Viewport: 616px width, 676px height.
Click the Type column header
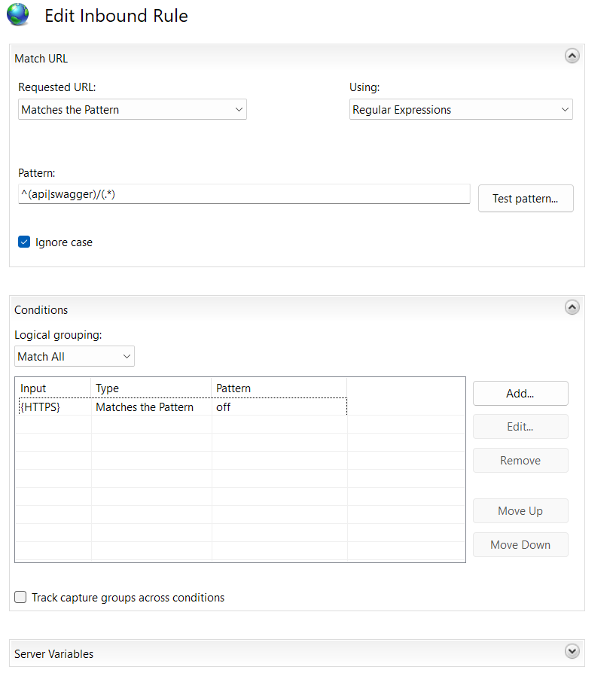(151, 388)
